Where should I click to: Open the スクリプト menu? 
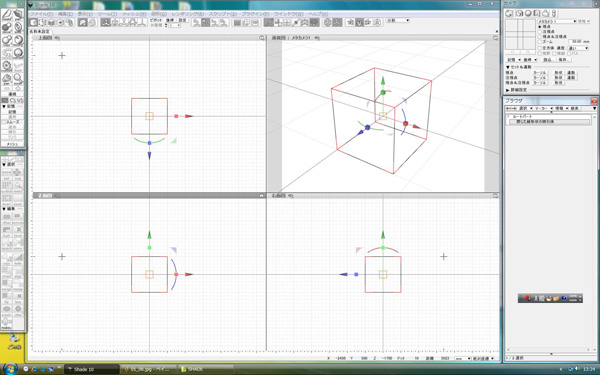223,14
